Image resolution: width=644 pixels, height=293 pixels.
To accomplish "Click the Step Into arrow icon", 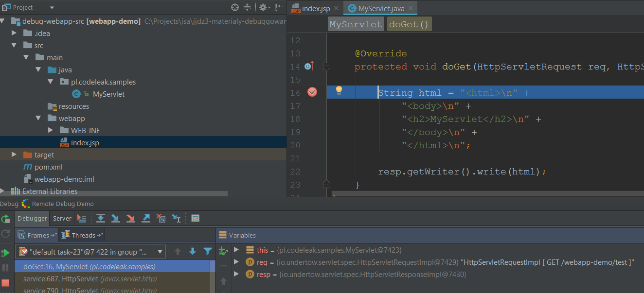I will 115,218.
